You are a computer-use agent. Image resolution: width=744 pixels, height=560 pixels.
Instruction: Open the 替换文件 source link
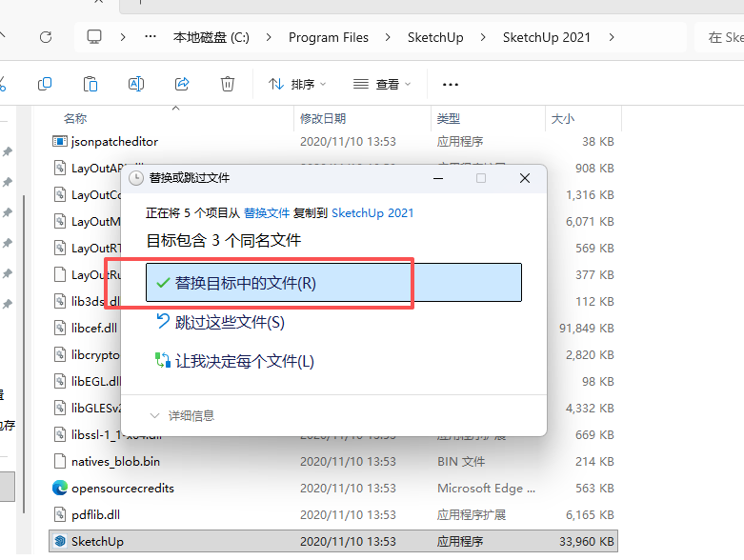(267, 213)
